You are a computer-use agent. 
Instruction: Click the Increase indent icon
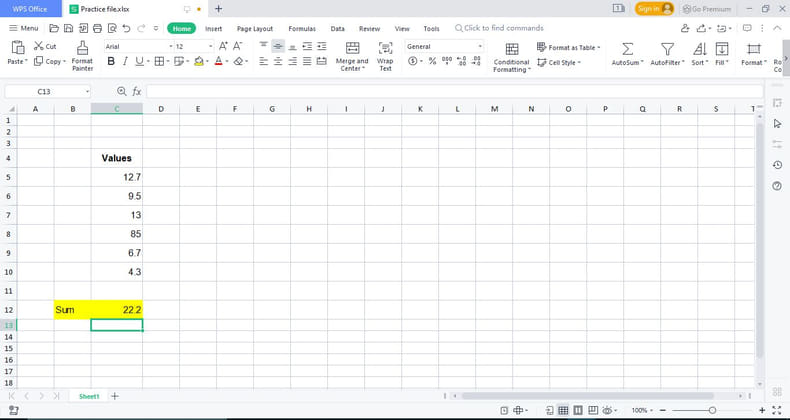321,46
